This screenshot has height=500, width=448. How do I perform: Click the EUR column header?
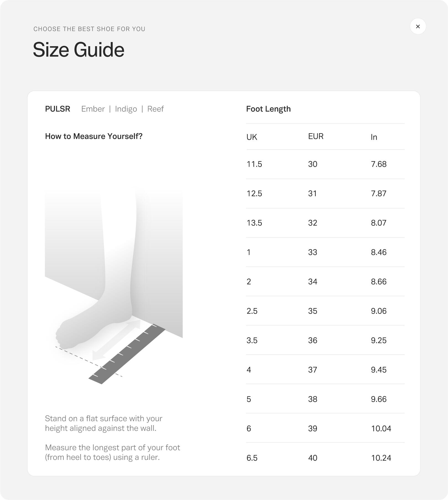tap(316, 136)
